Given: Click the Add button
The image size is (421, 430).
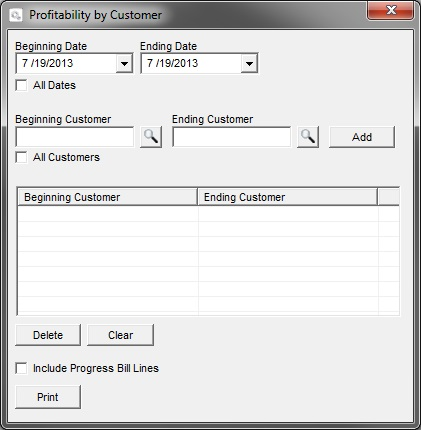Looking at the screenshot, I should [x=362, y=137].
